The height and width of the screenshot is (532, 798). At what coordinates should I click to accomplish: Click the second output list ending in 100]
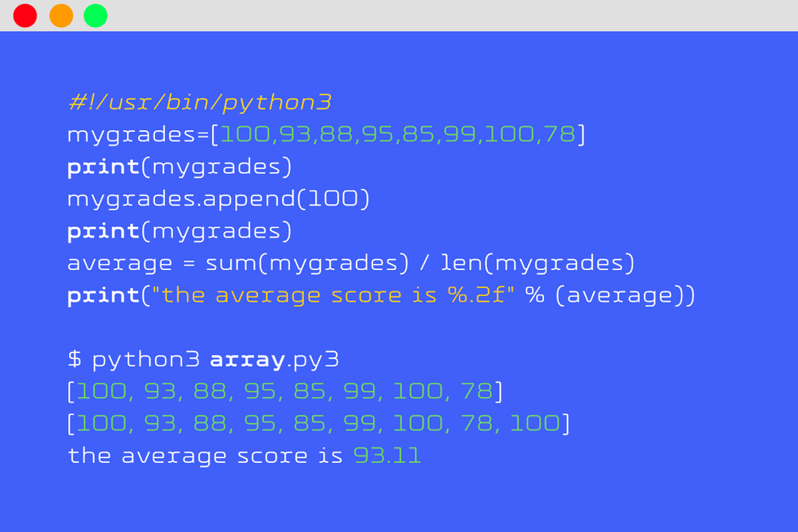click(x=318, y=423)
